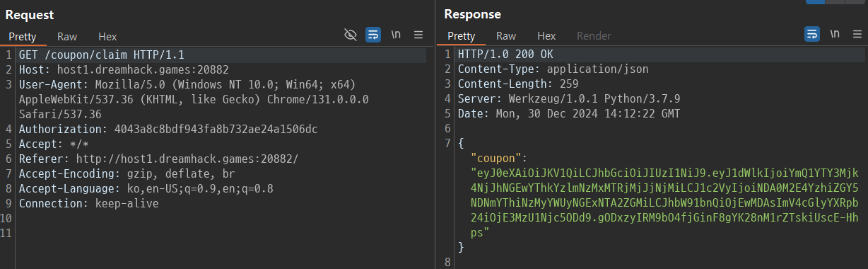868x269 pixels.
Task: Toggle line wrap icon in Response panel
Action: (x=812, y=34)
